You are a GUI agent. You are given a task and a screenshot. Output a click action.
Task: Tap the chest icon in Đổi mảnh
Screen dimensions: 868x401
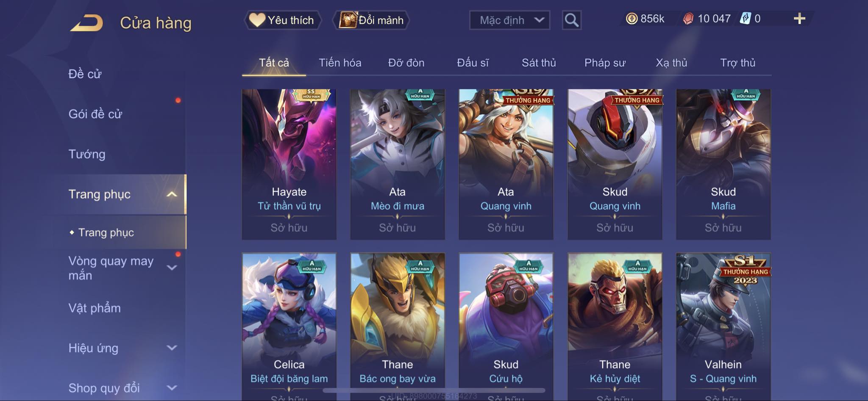(348, 20)
